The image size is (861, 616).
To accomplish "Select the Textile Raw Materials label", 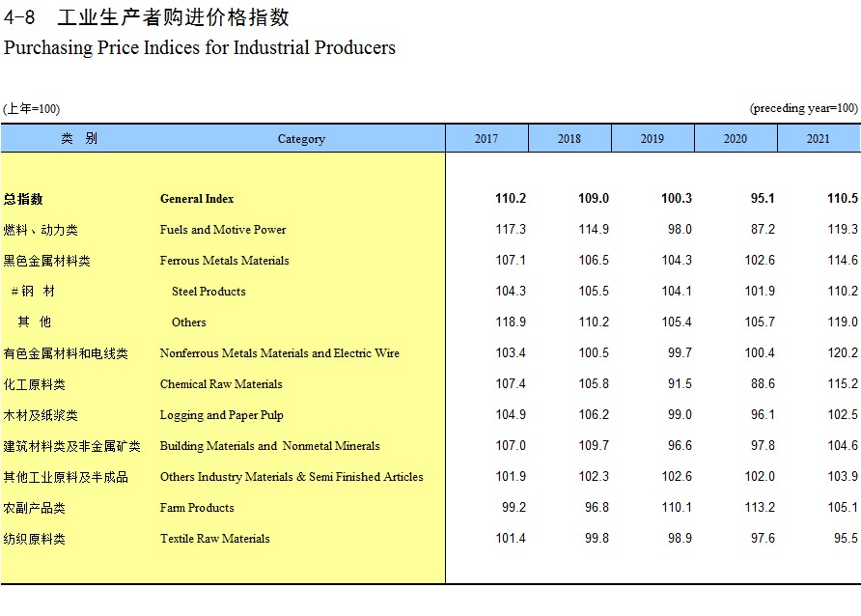I will pos(214,539).
